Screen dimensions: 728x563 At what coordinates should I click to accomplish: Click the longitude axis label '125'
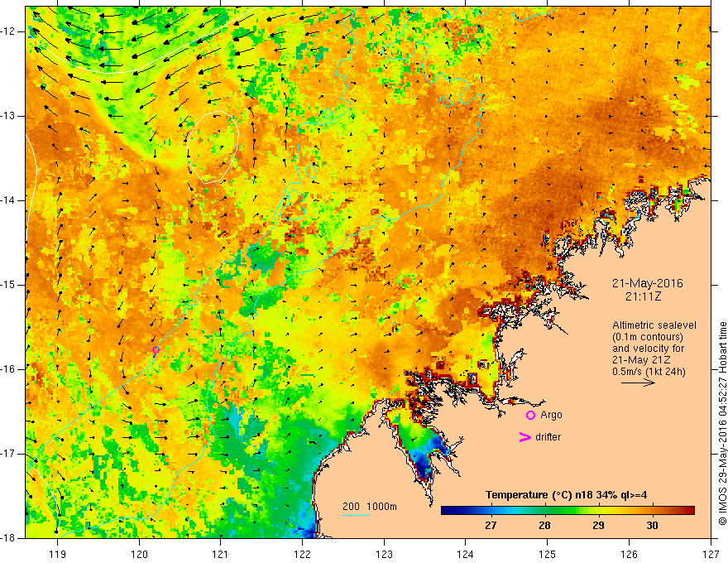click(548, 554)
